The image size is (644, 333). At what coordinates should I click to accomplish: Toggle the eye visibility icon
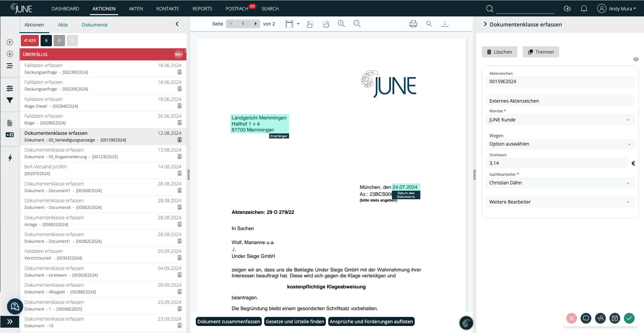pyautogui.click(x=636, y=59)
